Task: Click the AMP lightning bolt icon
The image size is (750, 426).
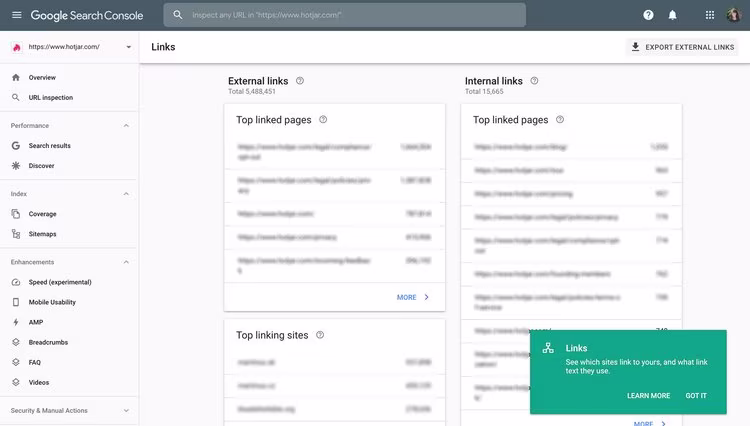Action: pyautogui.click(x=16, y=322)
